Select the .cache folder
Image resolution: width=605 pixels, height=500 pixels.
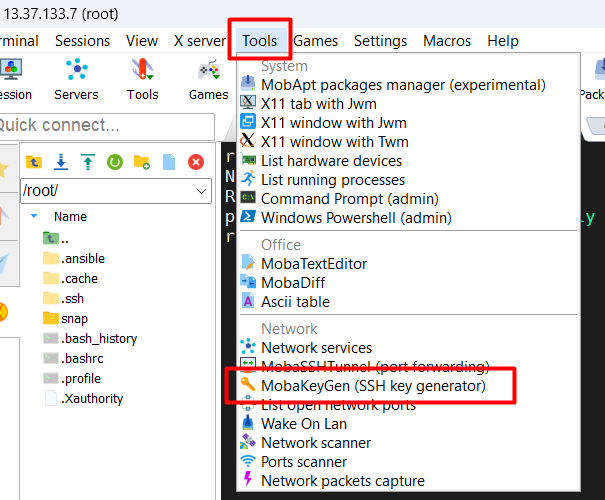pyautogui.click(x=70, y=279)
